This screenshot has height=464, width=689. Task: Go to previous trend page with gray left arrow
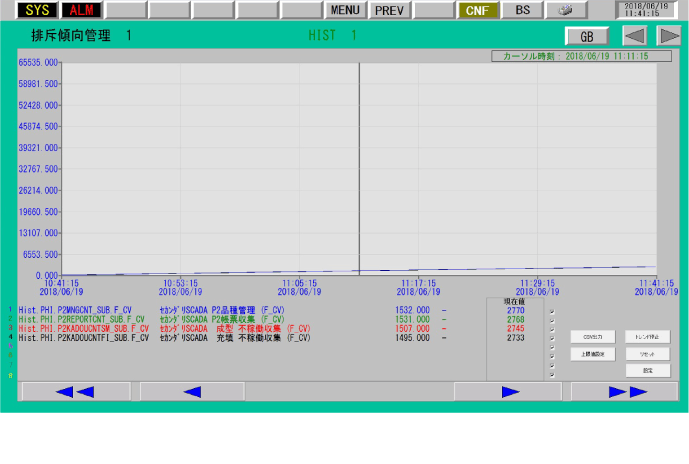(635, 36)
